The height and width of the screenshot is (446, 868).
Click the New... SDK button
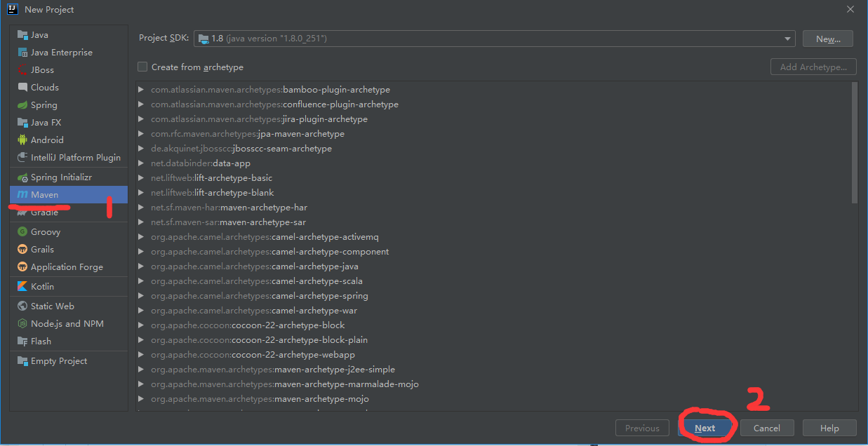point(828,39)
